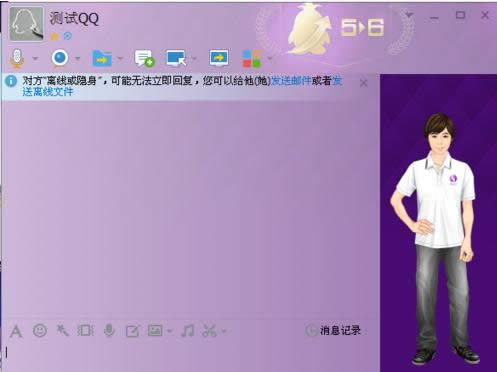Create a discussion group via chat-plus icon

[x=145, y=59]
